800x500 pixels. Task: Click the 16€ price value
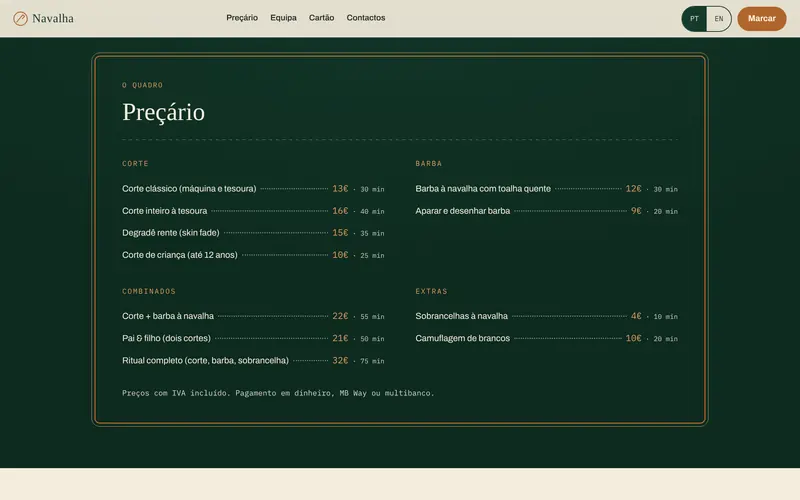click(340, 211)
